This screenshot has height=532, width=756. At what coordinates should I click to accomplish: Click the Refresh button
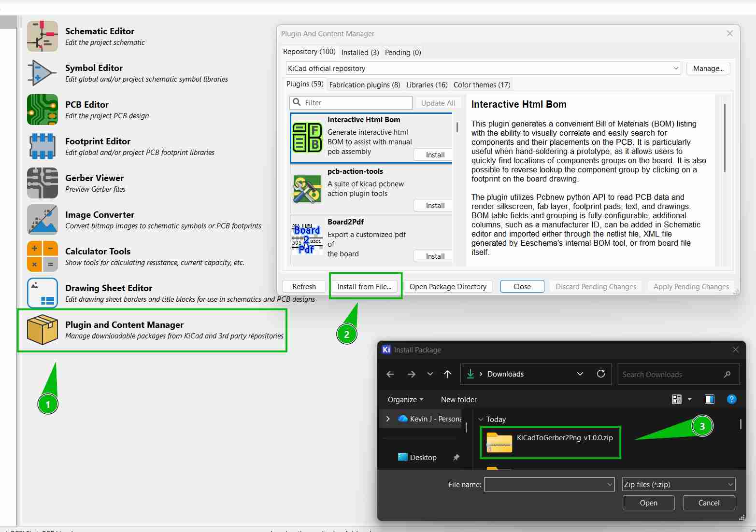[x=304, y=287]
